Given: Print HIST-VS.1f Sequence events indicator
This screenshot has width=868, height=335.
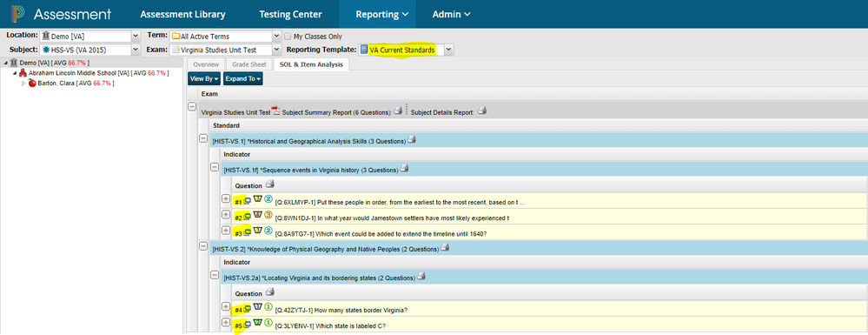Looking at the screenshot, I should click(x=404, y=169).
